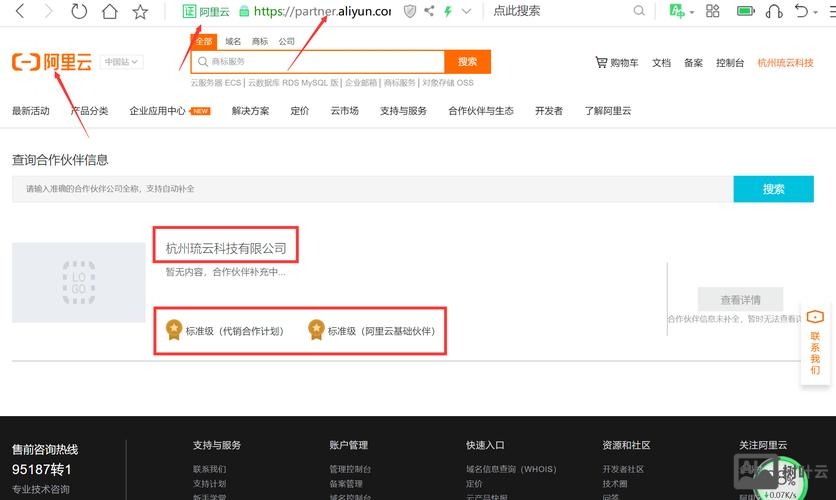This screenshot has height=500, width=836.
Task: Select the 全部 search tab
Action: [204, 41]
